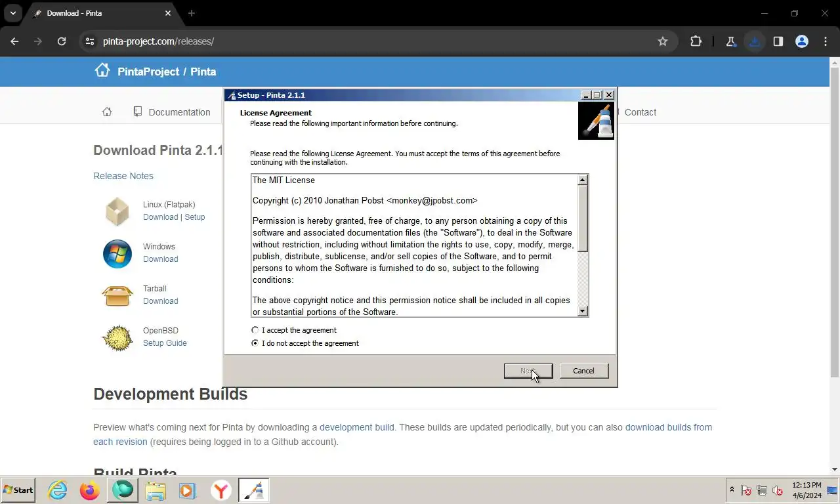
Task: Open browser extensions puzzle icon
Action: pyautogui.click(x=696, y=41)
